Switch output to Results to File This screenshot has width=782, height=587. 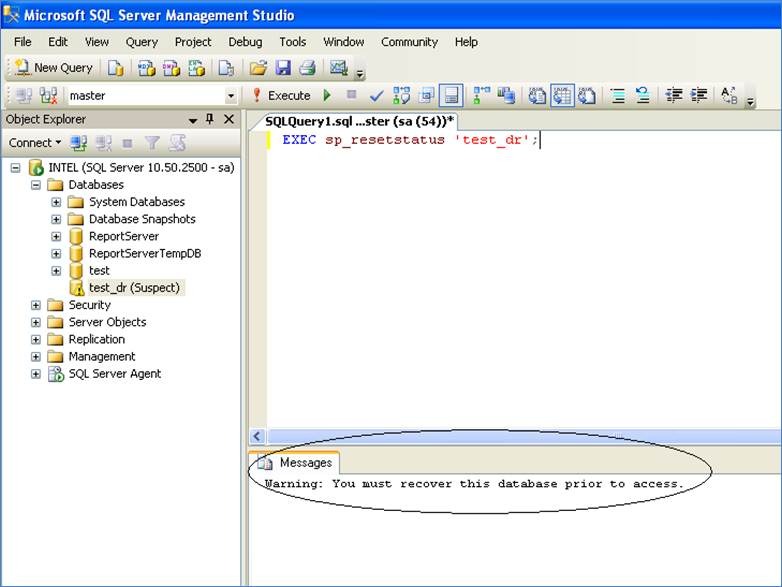point(586,95)
